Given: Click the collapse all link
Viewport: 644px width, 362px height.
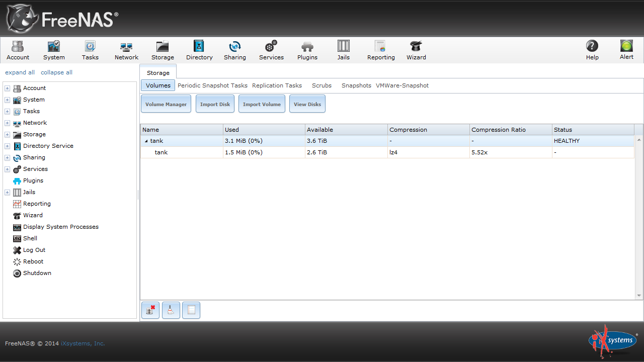Looking at the screenshot, I should click(x=56, y=72).
